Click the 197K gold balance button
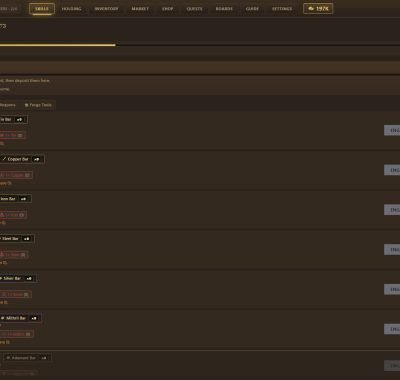The image size is (400, 380). [x=318, y=9]
